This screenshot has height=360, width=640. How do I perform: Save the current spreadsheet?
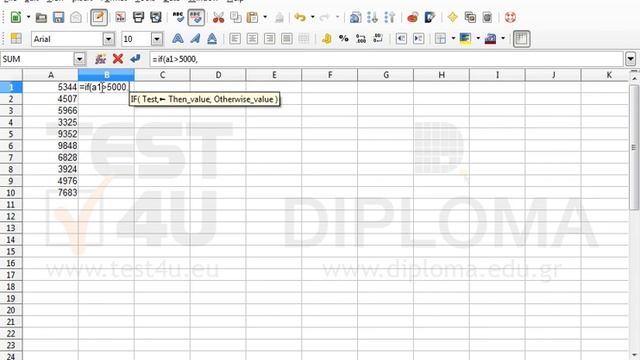(x=58, y=18)
